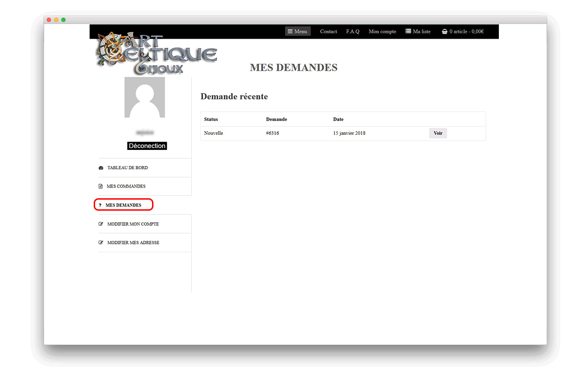Go to the F.A.Q page
588x368 pixels.
tap(353, 31)
